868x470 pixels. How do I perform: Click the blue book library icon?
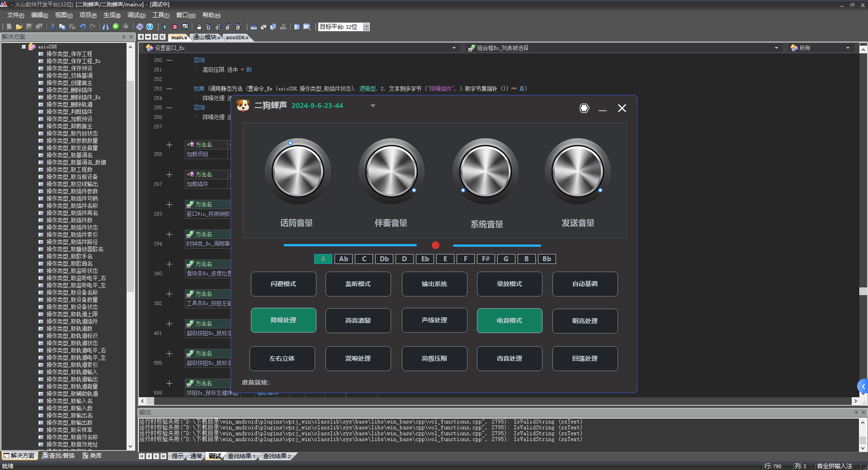click(x=140, y=27)
